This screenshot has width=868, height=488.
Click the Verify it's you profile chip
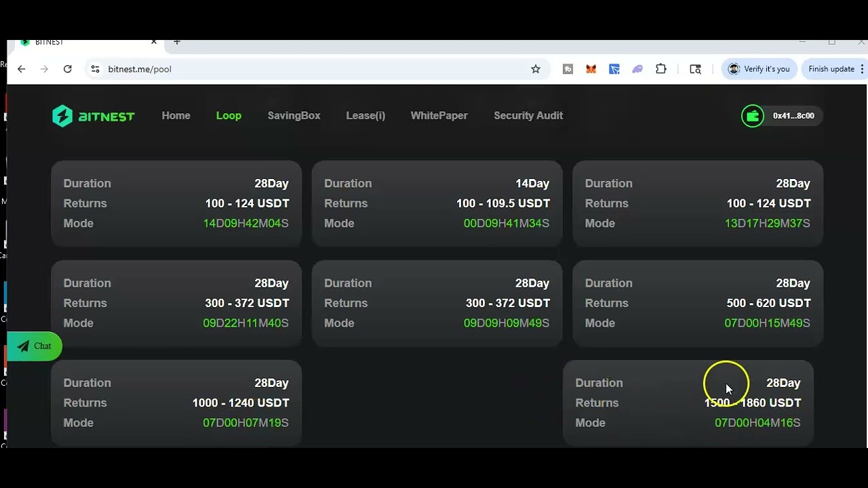pos(759,69)
